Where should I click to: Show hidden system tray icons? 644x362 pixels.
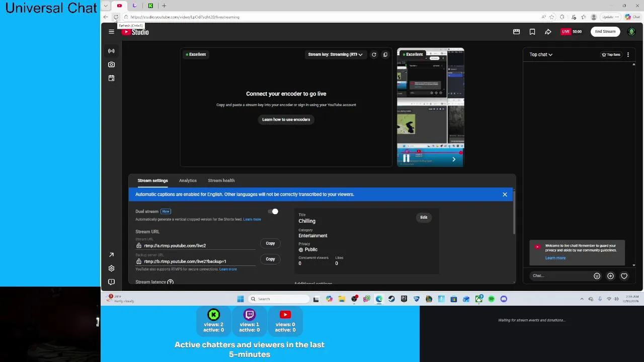[582, 299]
